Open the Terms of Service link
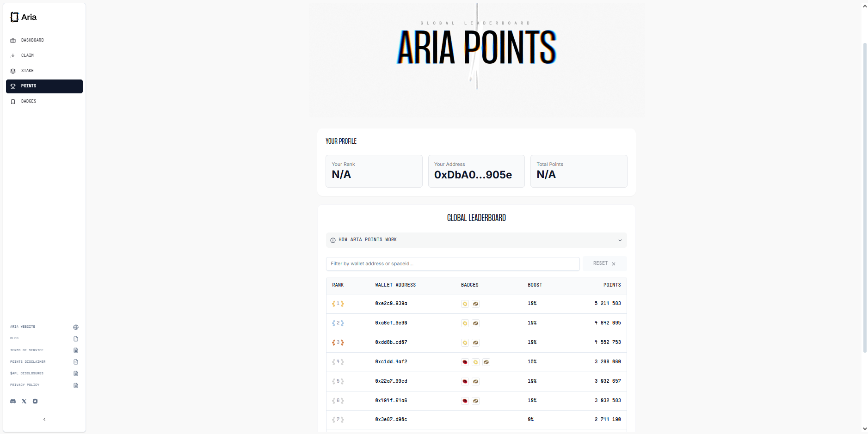 [x=27, y=350]
